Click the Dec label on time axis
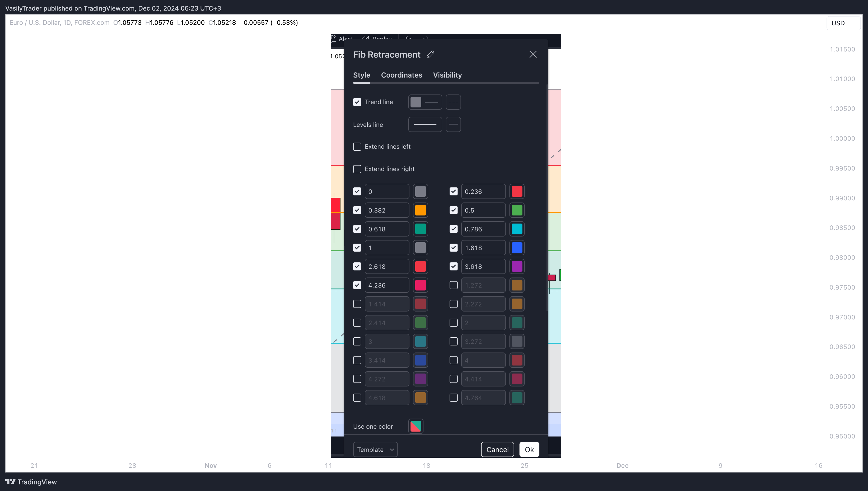868x491 pixels. [622, 465]
